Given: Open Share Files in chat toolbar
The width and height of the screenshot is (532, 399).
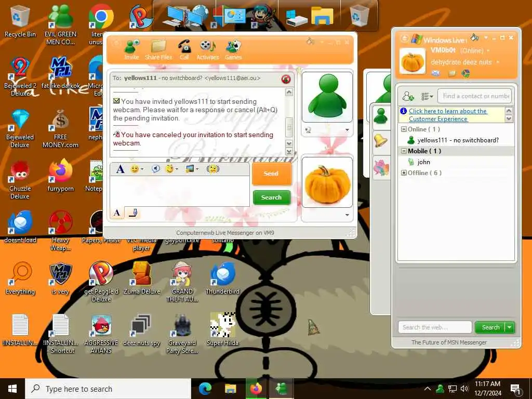Looking at the screenshot, I should 158,49.
